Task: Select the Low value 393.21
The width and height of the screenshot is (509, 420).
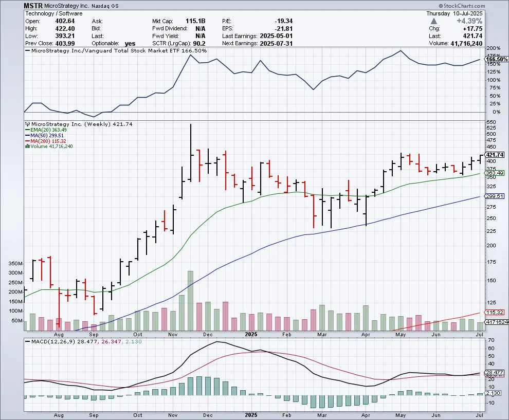Action: [x=65, y=36]
